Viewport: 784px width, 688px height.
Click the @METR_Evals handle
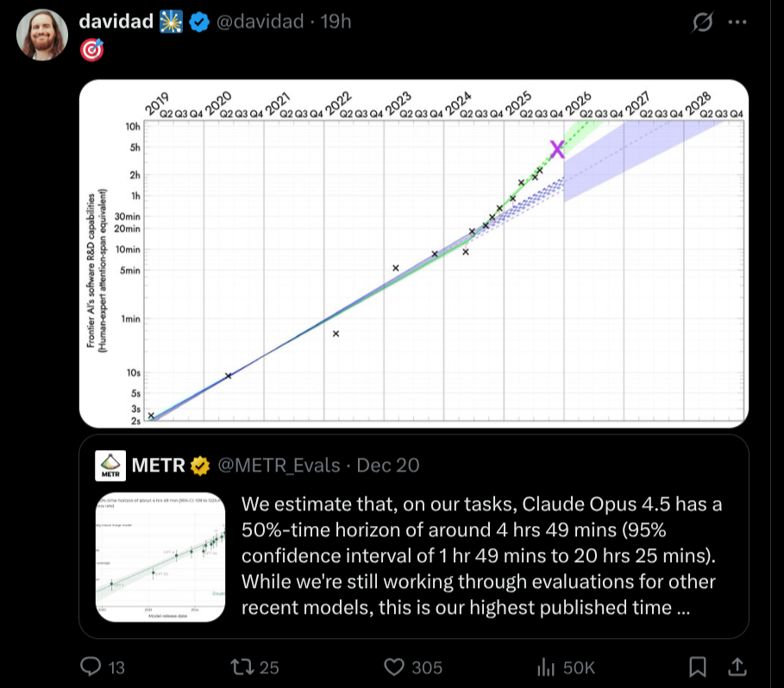[277, 466]
